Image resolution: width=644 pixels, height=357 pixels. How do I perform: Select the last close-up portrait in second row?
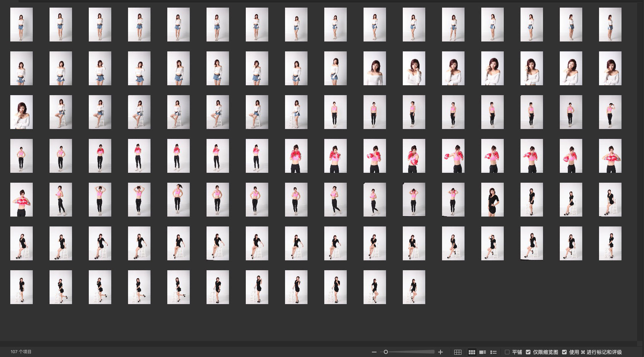click(610, 69)
